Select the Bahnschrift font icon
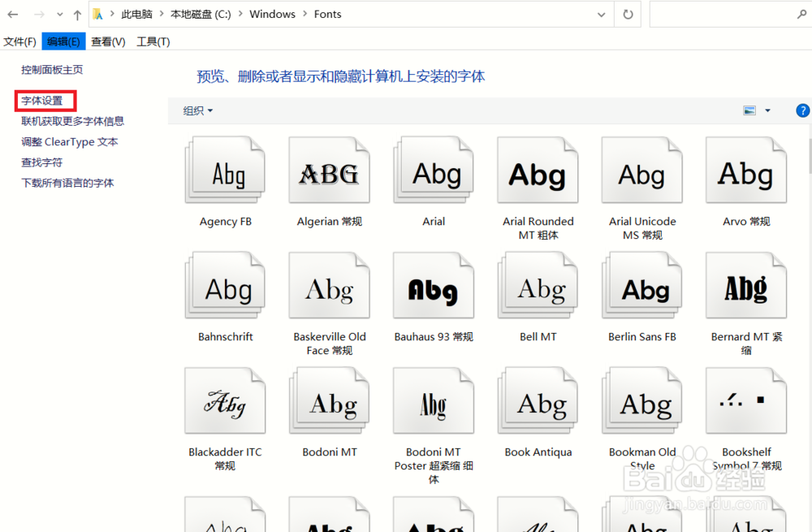812x532 pixels. tap(225, 285)
